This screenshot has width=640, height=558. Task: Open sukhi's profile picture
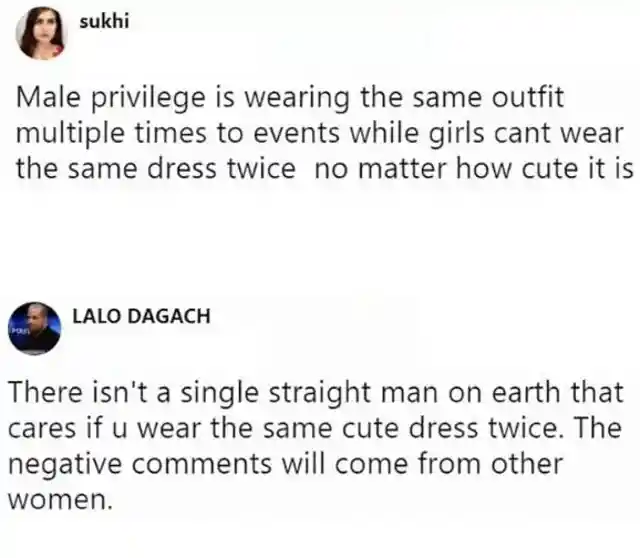tap(41, 33)
